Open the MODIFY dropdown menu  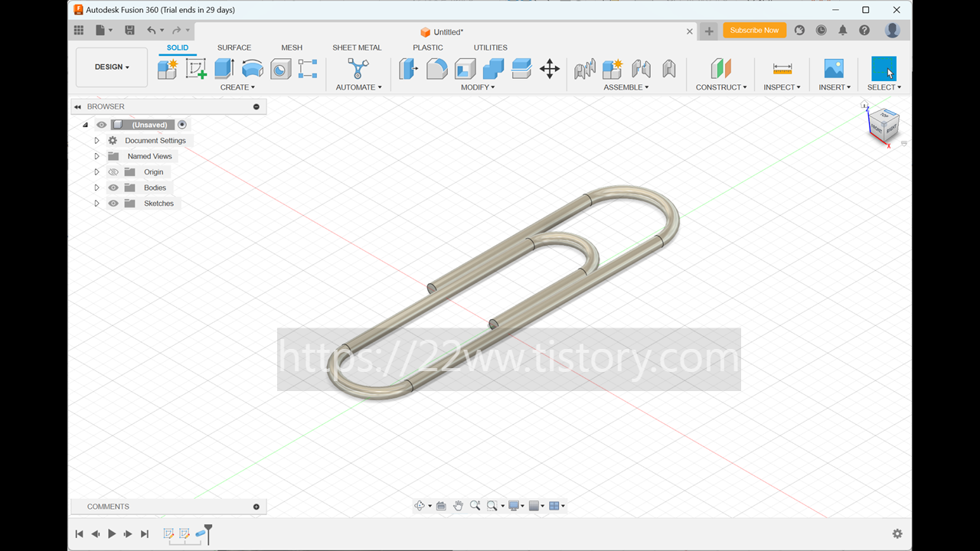478,87
